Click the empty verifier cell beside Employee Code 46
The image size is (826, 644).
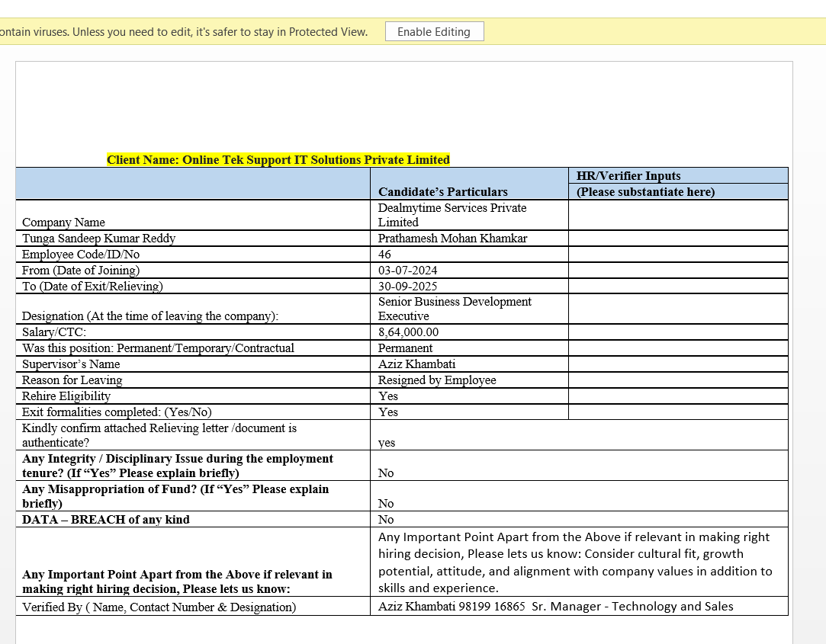[677, 255]
